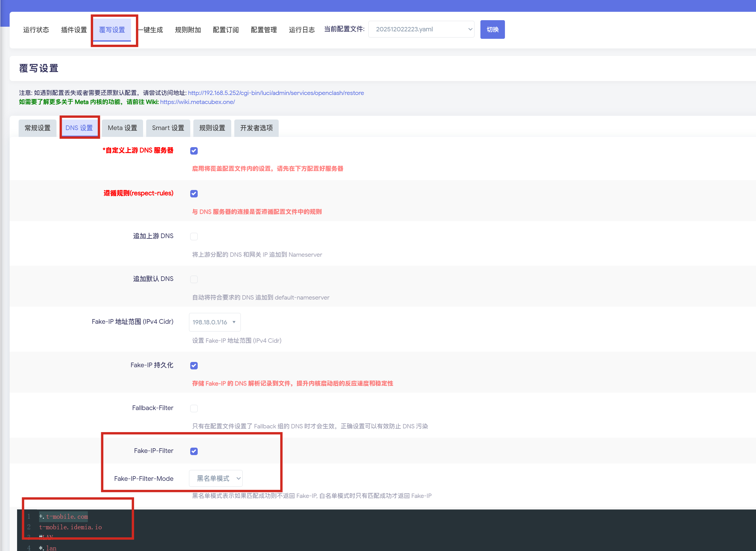
Task: Enable the Fallback-Filter checkbox
Action: [194, 408]
